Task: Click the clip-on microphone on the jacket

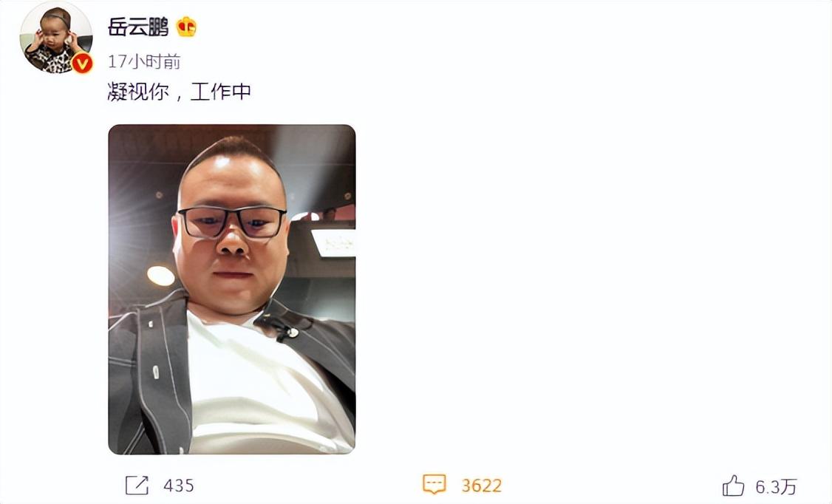Action: pyautogui.click(x=285, y=328)
